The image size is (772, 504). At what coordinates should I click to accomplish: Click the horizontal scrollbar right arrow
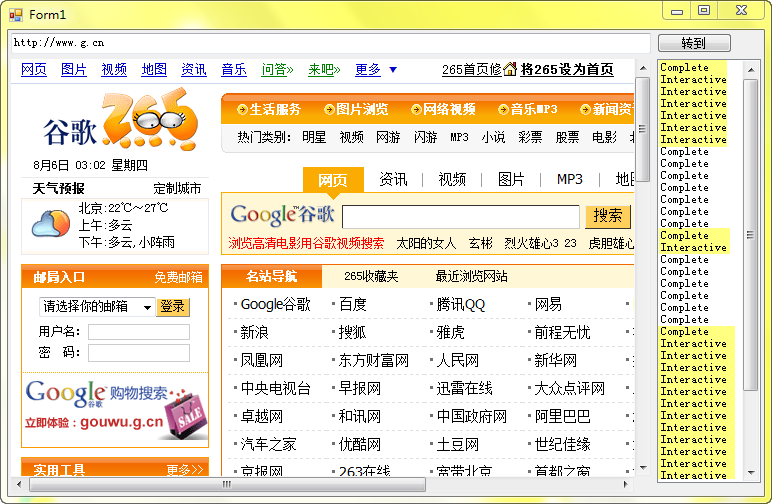(626, 484)
